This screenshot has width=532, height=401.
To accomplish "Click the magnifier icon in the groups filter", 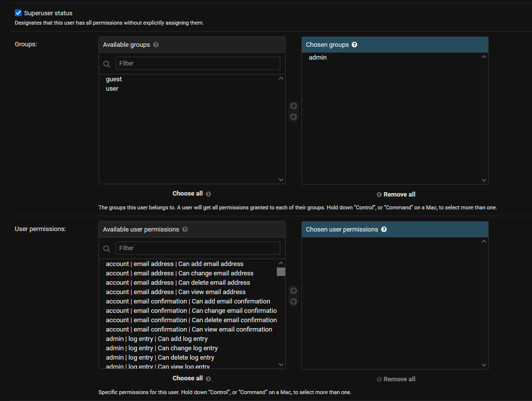I will 106,64.
